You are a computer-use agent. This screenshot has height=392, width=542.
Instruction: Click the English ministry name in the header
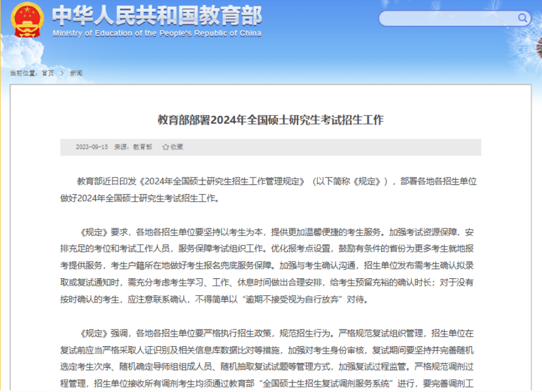[x=157, y=33]
